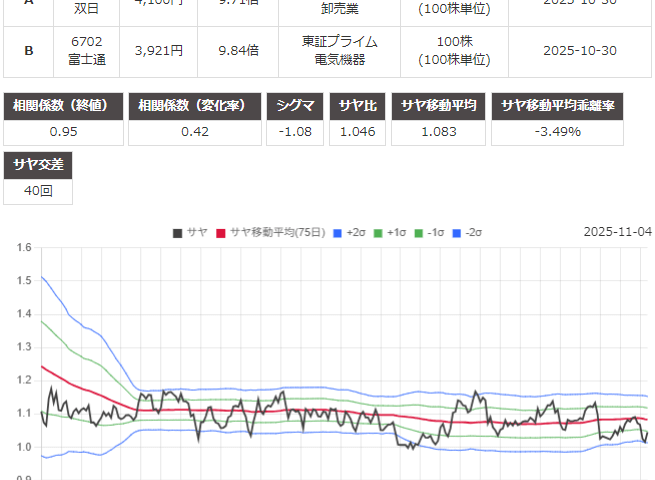The image size is (655, 480).
Task: Select the シグマ stat header
Action: [x=296, y=106]
